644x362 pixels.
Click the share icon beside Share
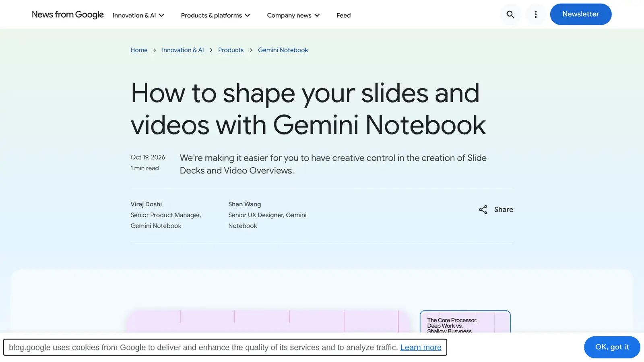[483, 210]
